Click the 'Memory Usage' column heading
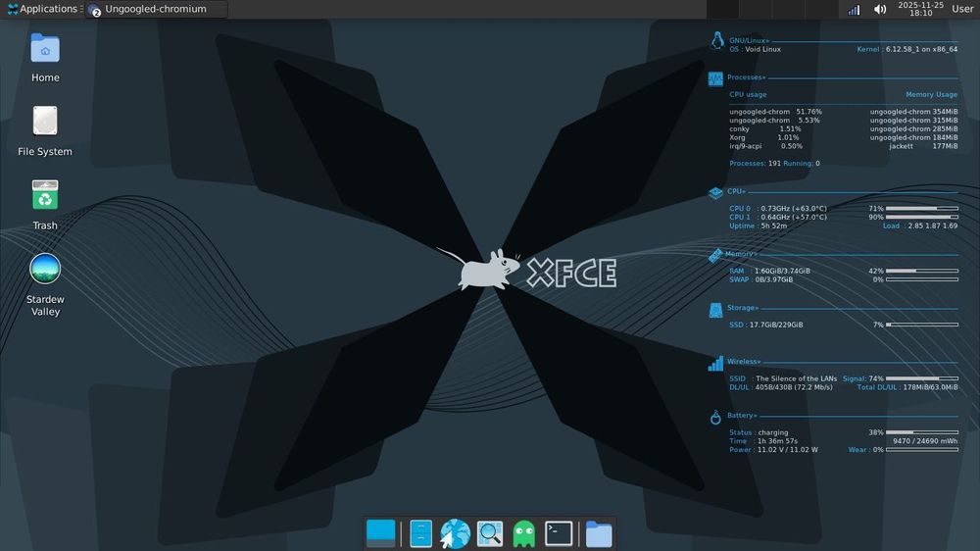The width and height of the screenshot is (980, 551). tap(931, 94)
